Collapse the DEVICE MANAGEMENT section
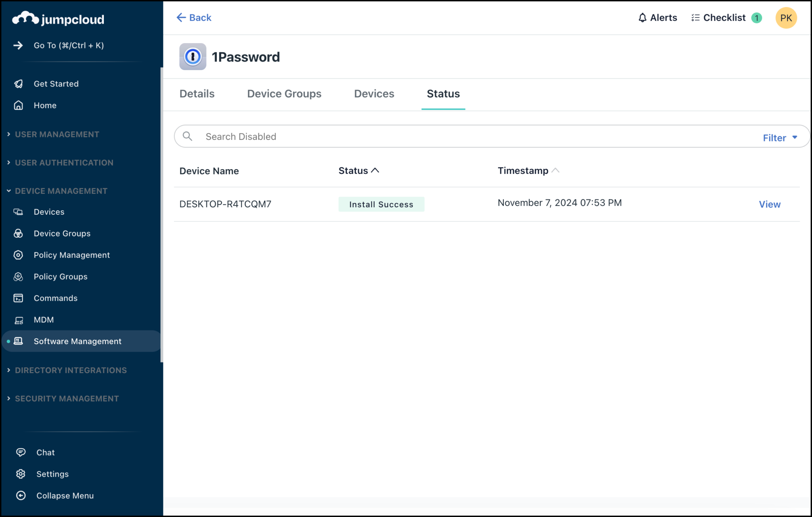812x517 pixels. point(61,191)
